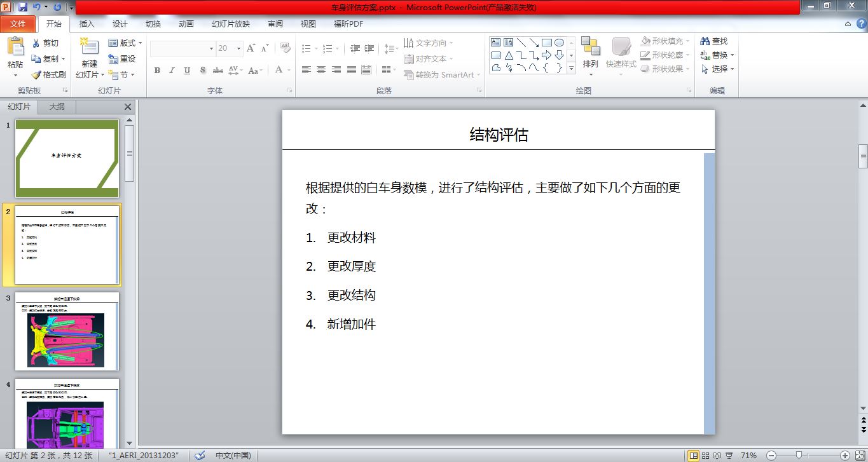Click the Cut (剪切) scissors icon

tap(36, 43)
